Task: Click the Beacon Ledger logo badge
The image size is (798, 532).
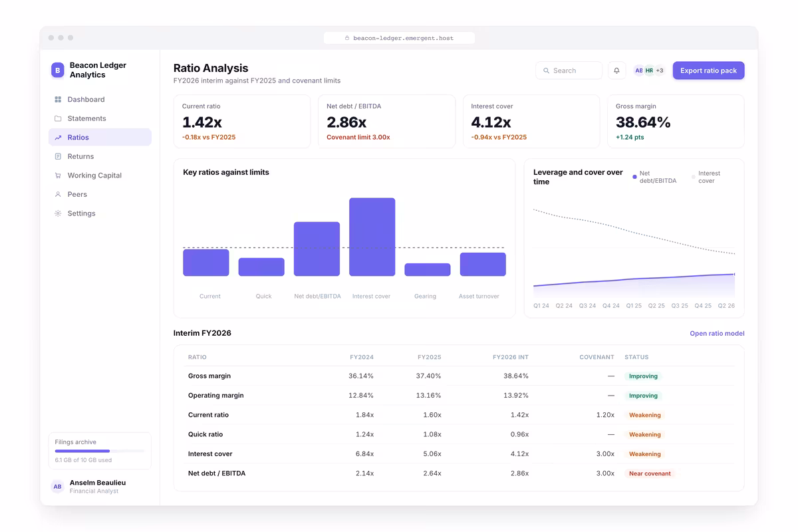Action: click(x=58, y=70)
